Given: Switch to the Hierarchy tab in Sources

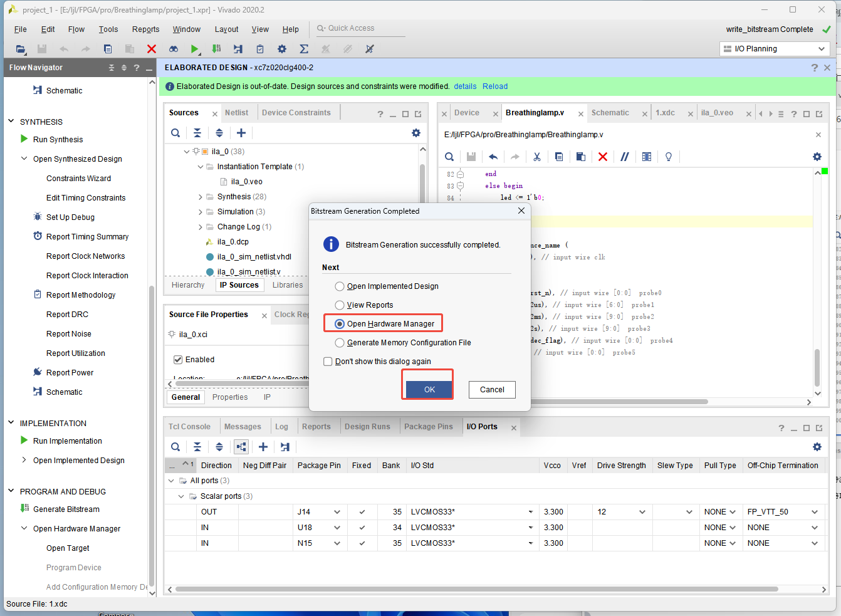Looking at the screenshot, I should point(188,285).
